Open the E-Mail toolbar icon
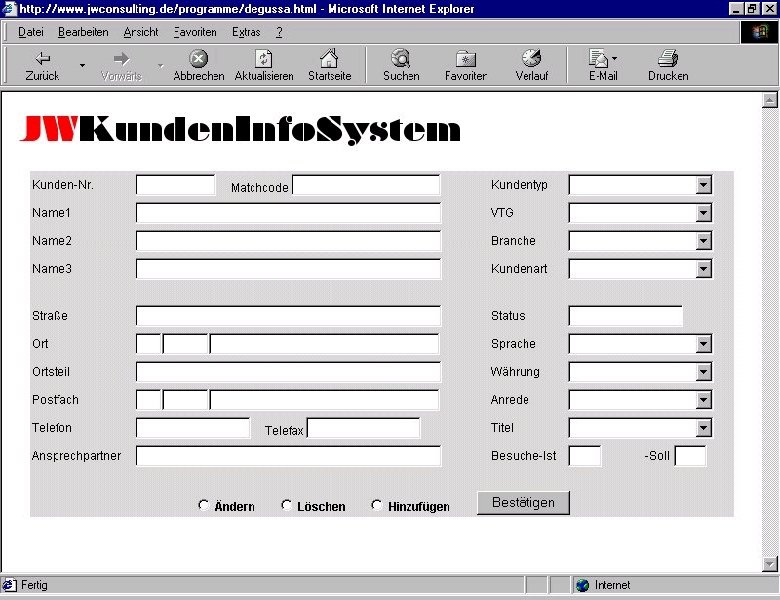The image size is (780, 600). [x=599, y=58]
